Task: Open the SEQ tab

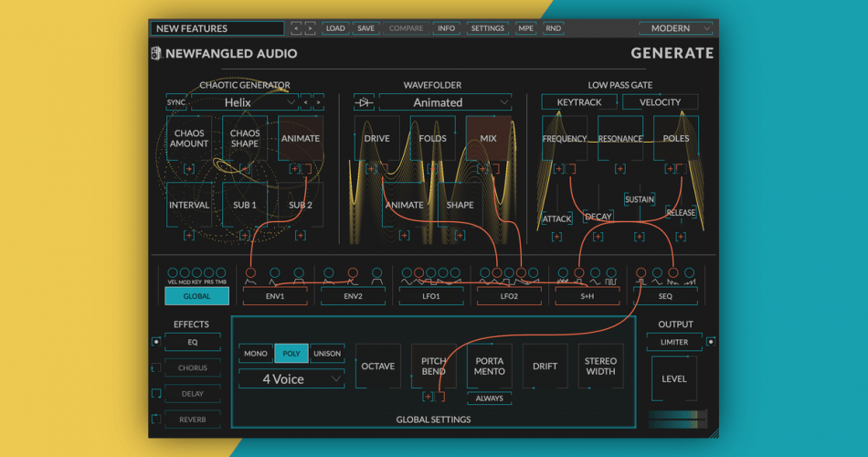Action: coord(665,296)
